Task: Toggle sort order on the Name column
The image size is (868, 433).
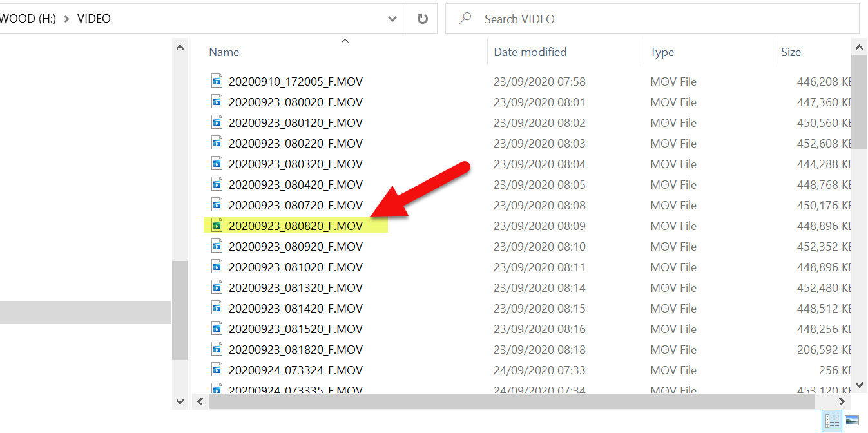Action: tap(224, 52)
